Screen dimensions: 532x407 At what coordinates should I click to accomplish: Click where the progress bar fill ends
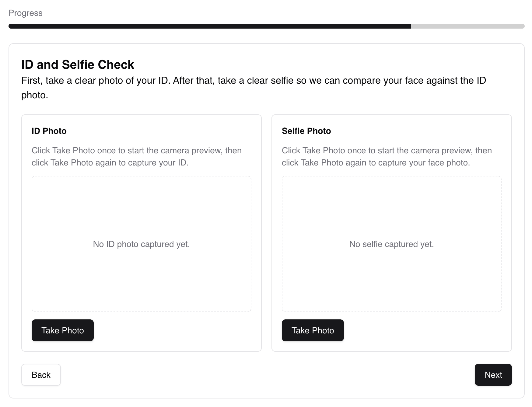411,26
